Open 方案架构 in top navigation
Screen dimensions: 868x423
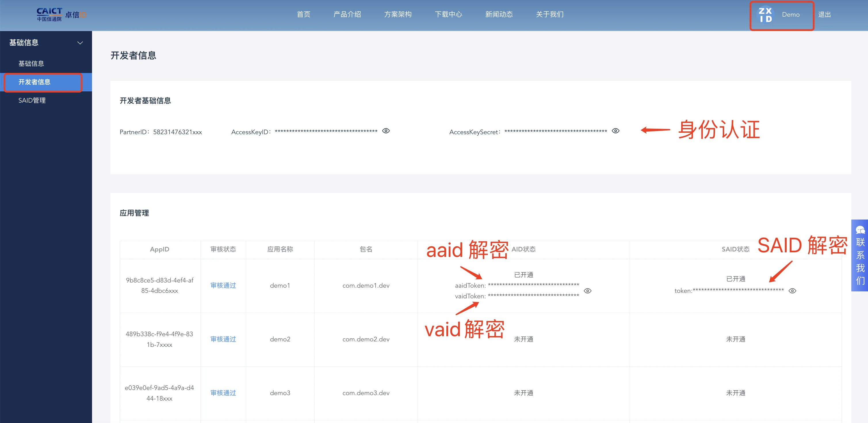(x=397, y=14)
